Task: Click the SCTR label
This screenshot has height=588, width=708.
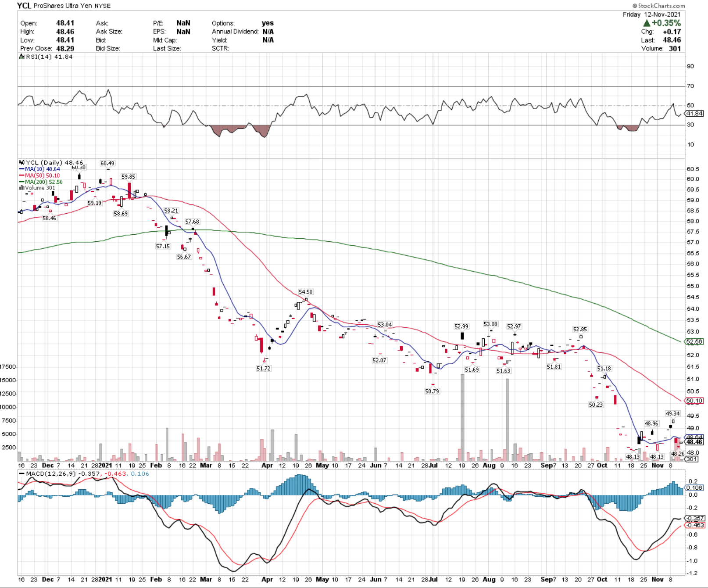Action: (220, 48)
